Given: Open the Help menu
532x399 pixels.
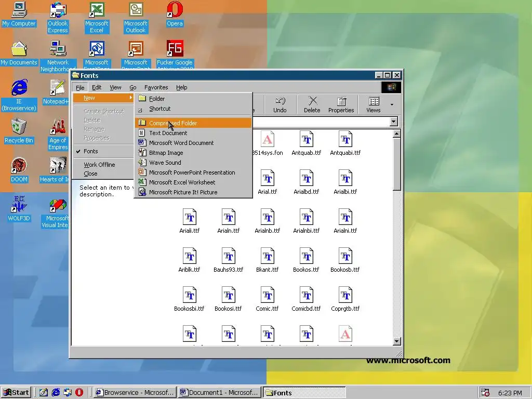Looking at the screenshot, I should click(181, 87).
